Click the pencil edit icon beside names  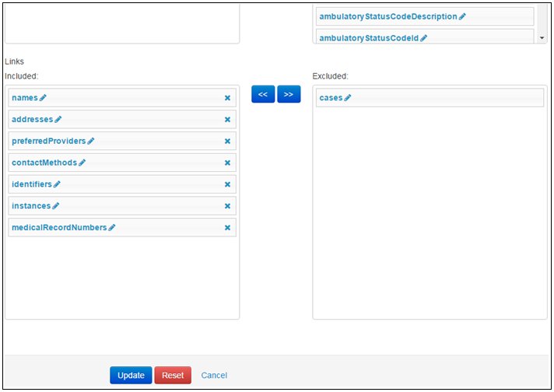click(x=44, y=98)
